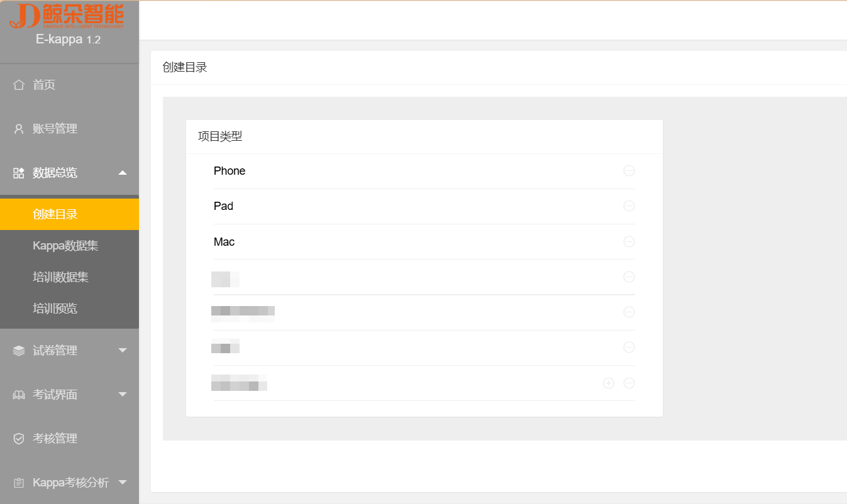Click the remove icon beside Phone
Image resolution: width=847 pixels, height=504 pixels.
click(629, 170)
